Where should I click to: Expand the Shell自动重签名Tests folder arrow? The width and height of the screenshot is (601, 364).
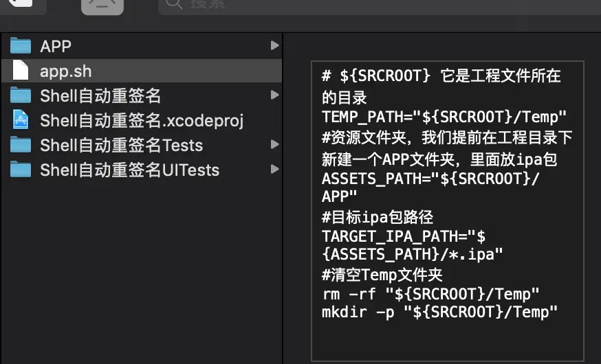274,144
